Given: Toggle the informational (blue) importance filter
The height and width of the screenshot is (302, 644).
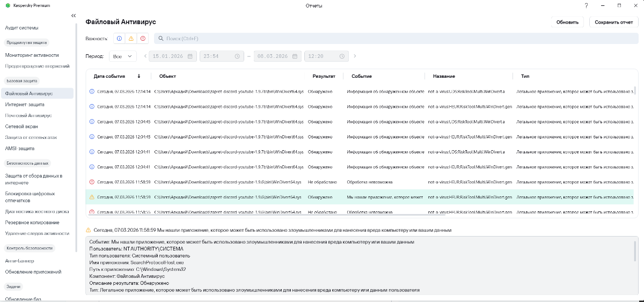Looking at the screenshot, I should coord(119,39).
